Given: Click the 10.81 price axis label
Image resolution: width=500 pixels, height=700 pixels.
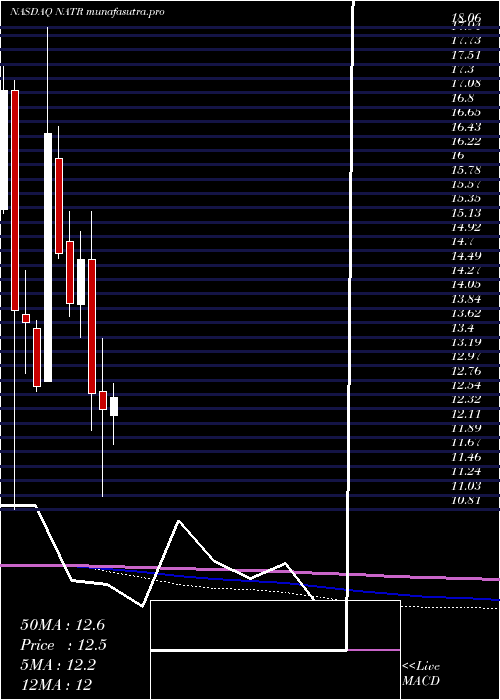Looking at the screenshot, I should pyautogui.click(x=466, y=500).
